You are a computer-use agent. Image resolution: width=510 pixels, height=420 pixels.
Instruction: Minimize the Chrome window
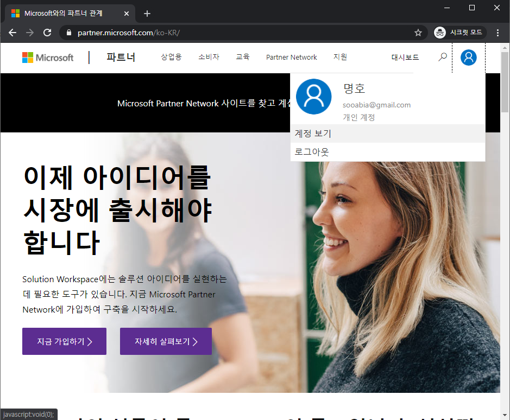point(447,8)
